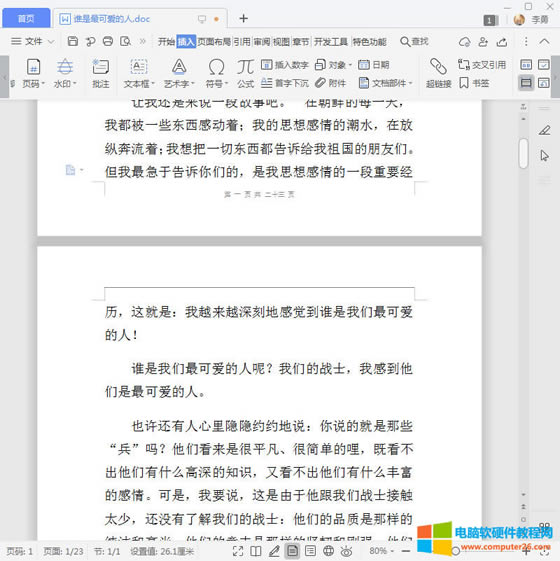Open the vertical three-dot more menu
Viewport: 560px width, 561px height.
pyautogui.click(x=526, y=42)
